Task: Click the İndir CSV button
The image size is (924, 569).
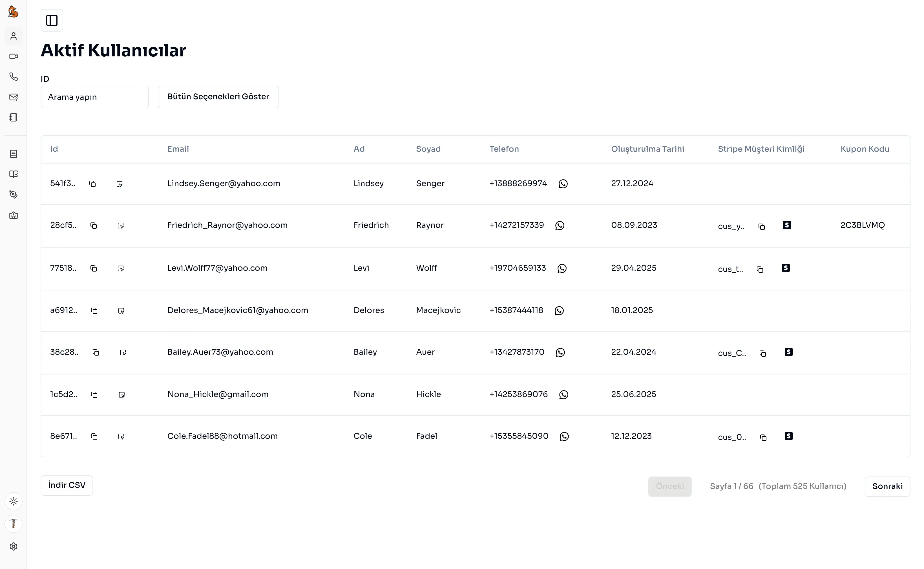Action: coord(67,485)
